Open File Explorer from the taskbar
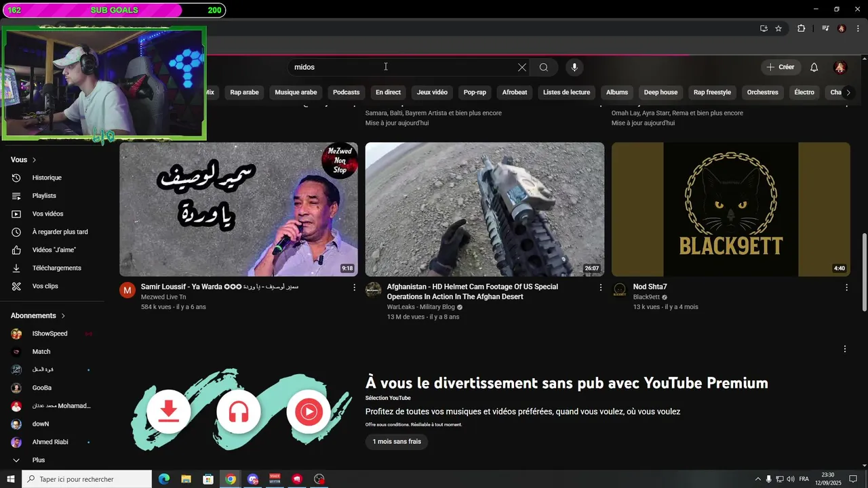868x488 pixels. point(186,479)
